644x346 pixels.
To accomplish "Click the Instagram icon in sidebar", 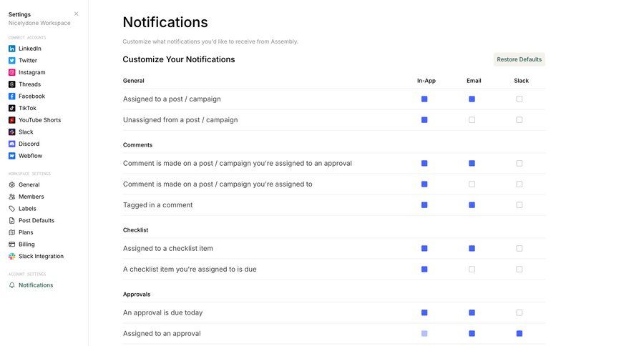I will 12,72.
